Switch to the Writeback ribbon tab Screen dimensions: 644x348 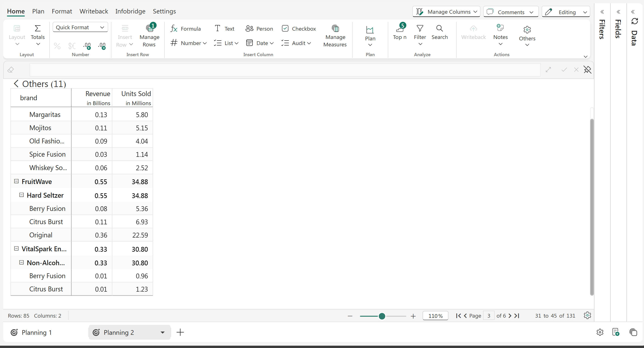[94, 11]
